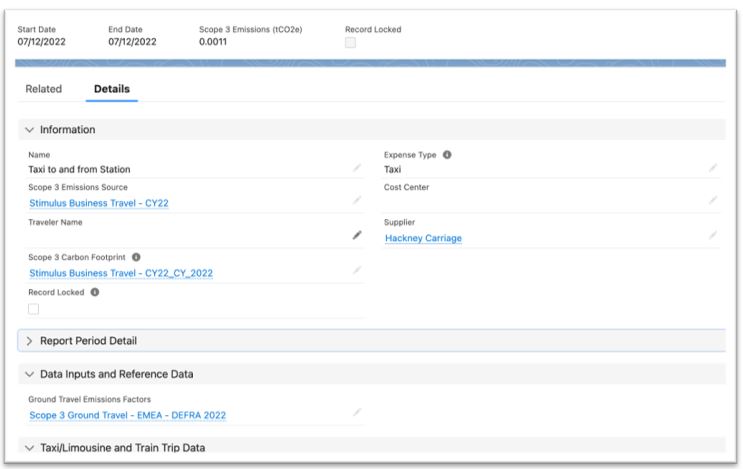The width and height of the screenshot is (743, 469).
Task: Toggle Record Locked checkbox in header
Action: pos(350,43)
